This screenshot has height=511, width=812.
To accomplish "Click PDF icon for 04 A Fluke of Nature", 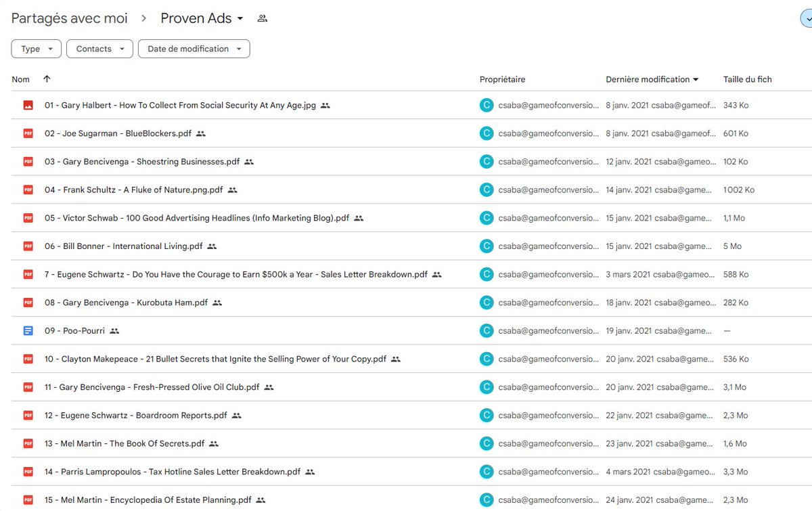I will [x=28, y=190].
